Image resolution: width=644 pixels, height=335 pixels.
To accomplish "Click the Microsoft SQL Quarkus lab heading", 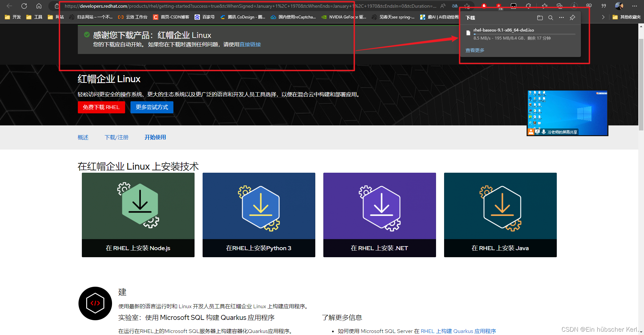I will coord(196,318).
